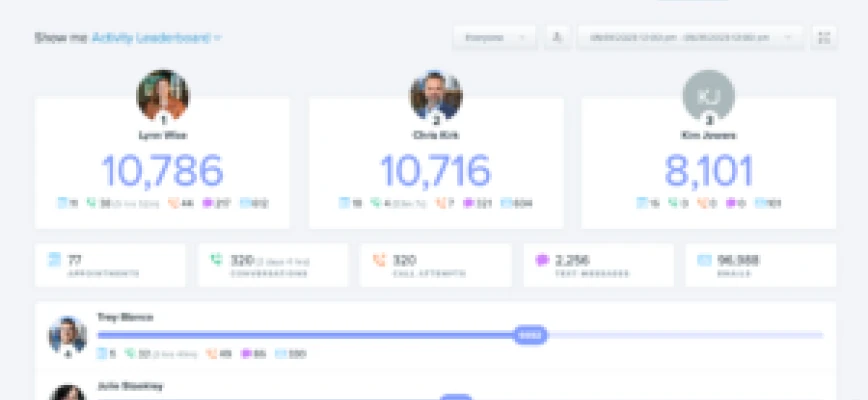
Task: Click orange call attempts icon in 8,101 card
Action: click(x=702, y=203)
